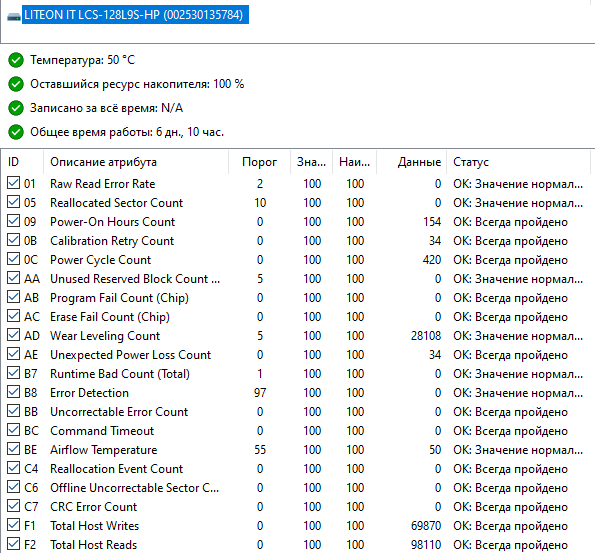Sort by Описание атрибута column header

pos(136,162)
